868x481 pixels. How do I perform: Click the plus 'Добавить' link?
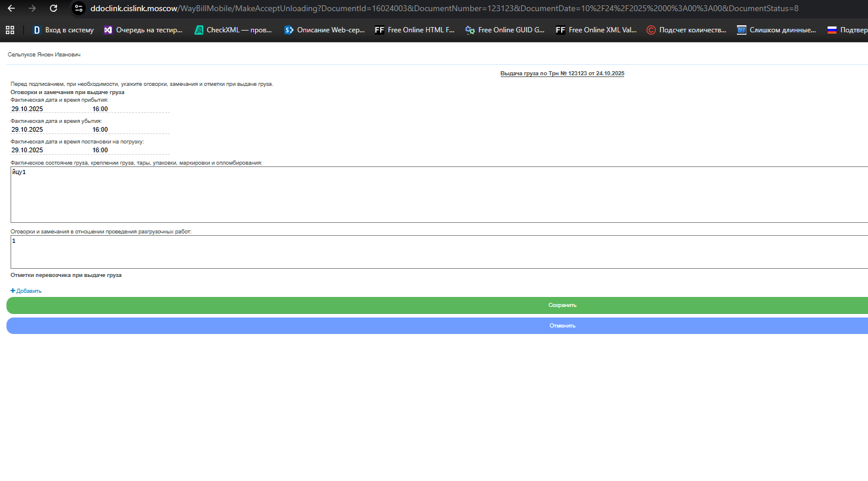click(x=26, y=291)
